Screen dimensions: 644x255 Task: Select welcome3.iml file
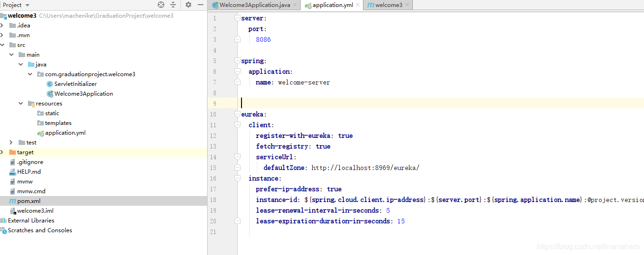[35, 210]
